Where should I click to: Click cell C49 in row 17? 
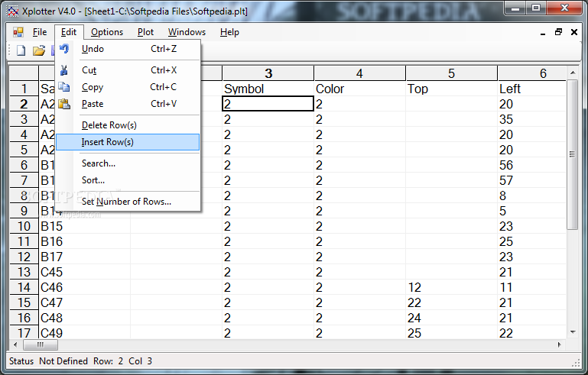click(x=85, y=333)
